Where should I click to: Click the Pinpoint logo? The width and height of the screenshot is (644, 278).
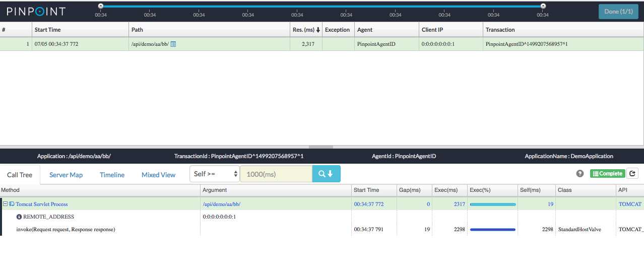[x=36, y=11]
